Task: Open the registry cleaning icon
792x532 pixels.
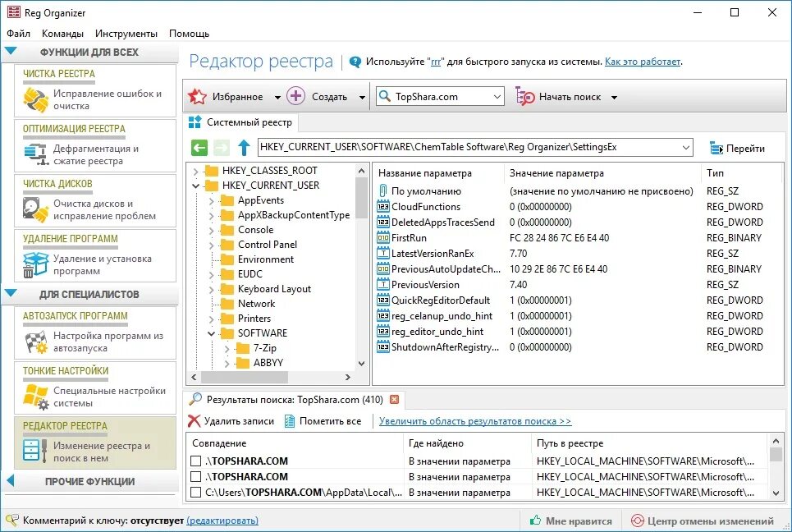Action: tap(35, 99)
